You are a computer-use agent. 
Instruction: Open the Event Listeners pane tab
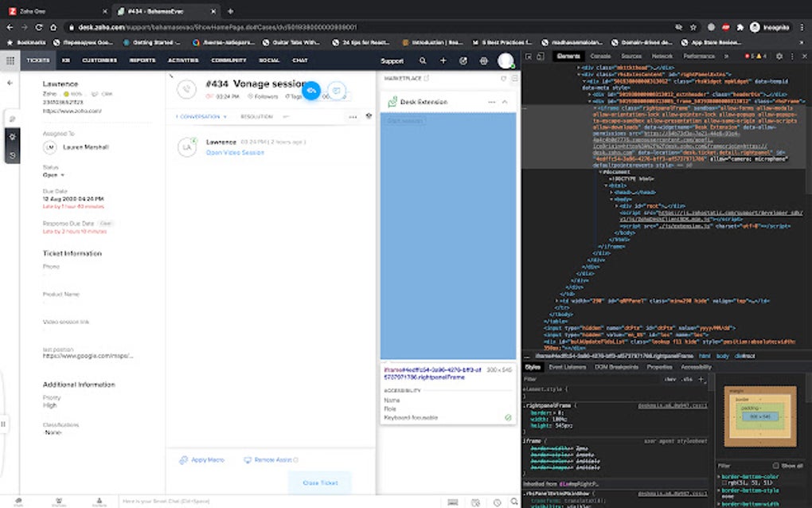click(x=568, y=367)
